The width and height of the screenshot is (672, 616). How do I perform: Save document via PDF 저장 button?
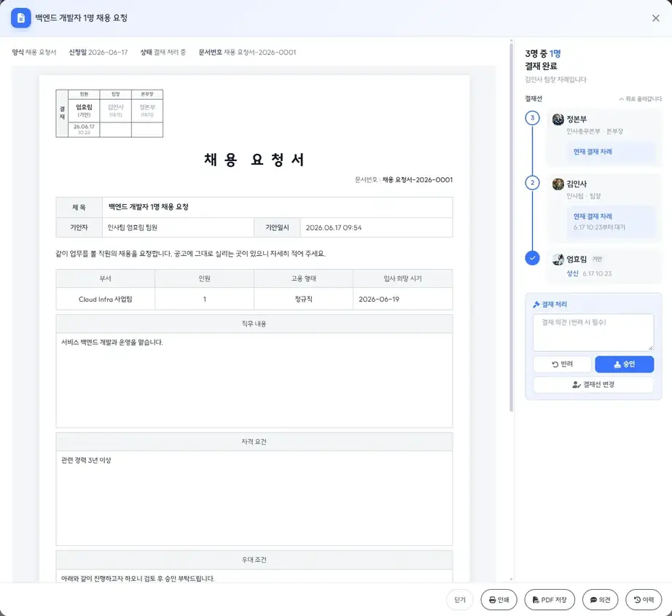(550, 600)
